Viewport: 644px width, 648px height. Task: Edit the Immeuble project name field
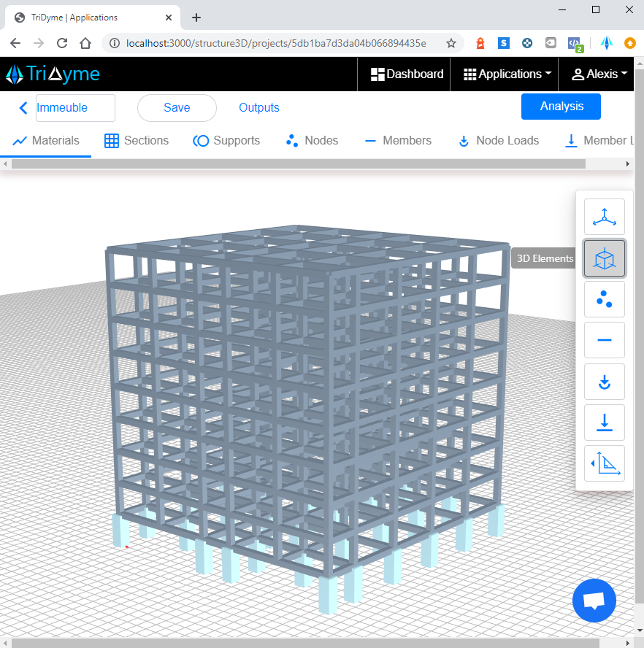(75, 108)
